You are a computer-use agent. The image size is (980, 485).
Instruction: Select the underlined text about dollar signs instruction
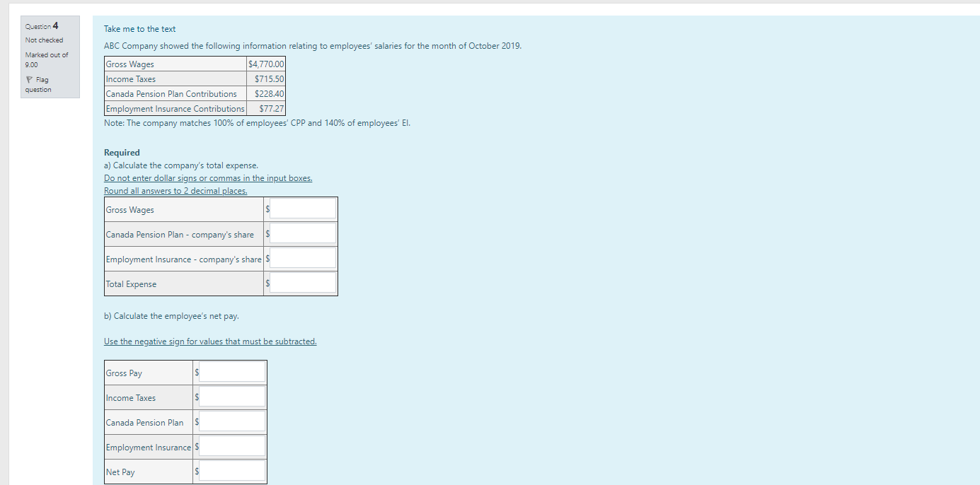208,177
